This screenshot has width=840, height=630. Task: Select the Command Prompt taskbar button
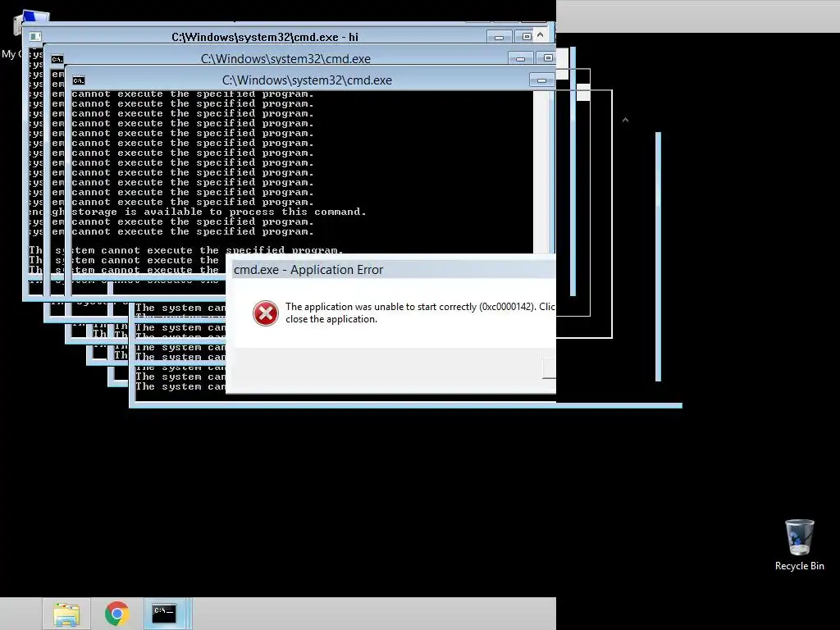coord(164,614)
